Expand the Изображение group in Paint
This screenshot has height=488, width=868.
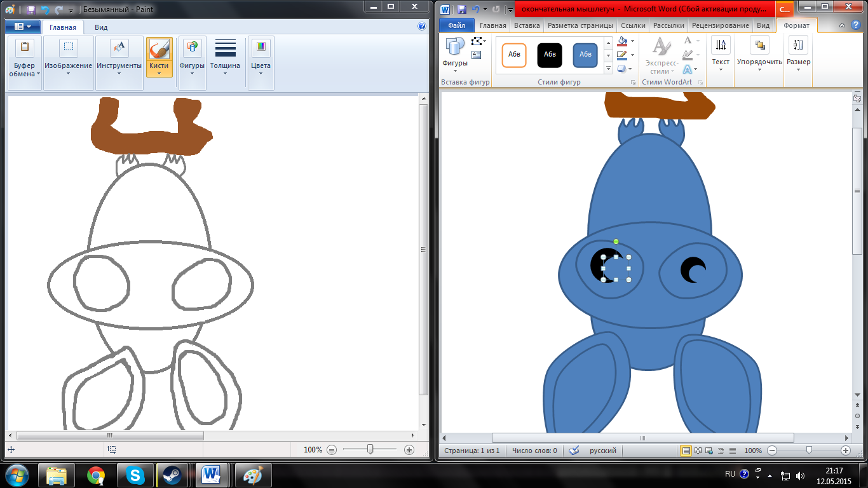[68, 62]
